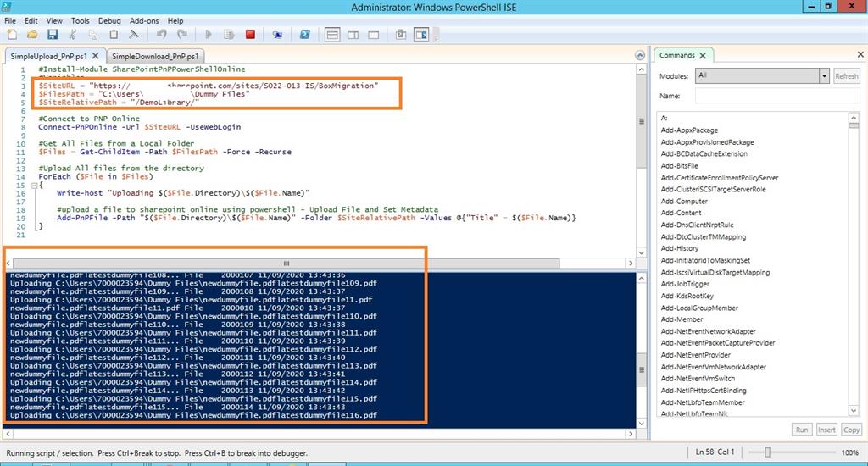Show the Command window with the toolbar icon
This screenshot has width=868, height=466.
coord(401,34)
